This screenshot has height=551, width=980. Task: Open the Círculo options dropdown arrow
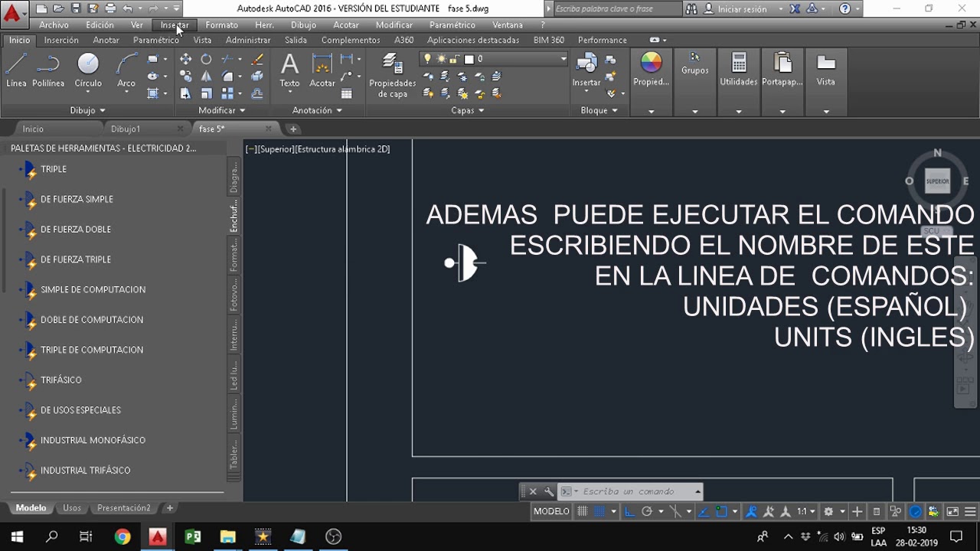tap(88, 93)
